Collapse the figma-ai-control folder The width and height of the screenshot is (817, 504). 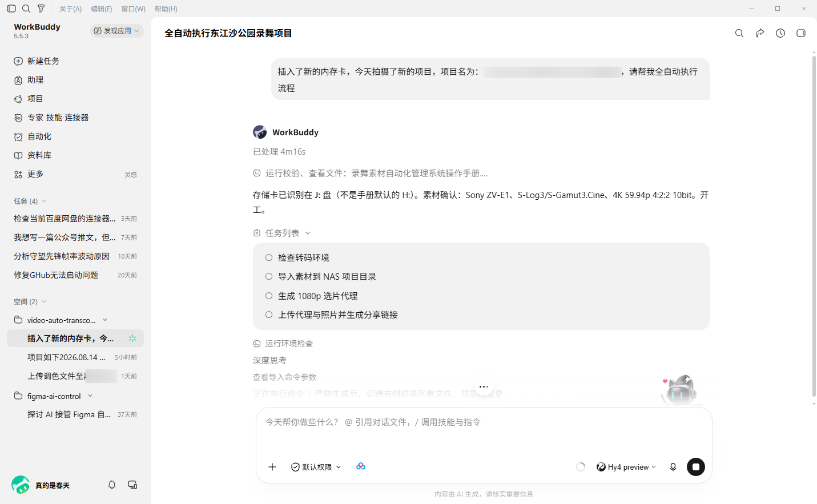tap(90, 396)
